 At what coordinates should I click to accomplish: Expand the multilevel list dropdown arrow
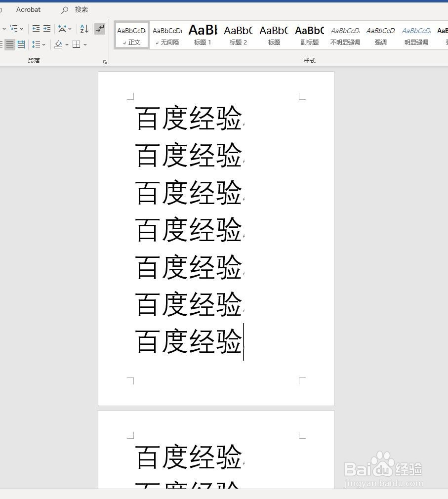point(22,29)
